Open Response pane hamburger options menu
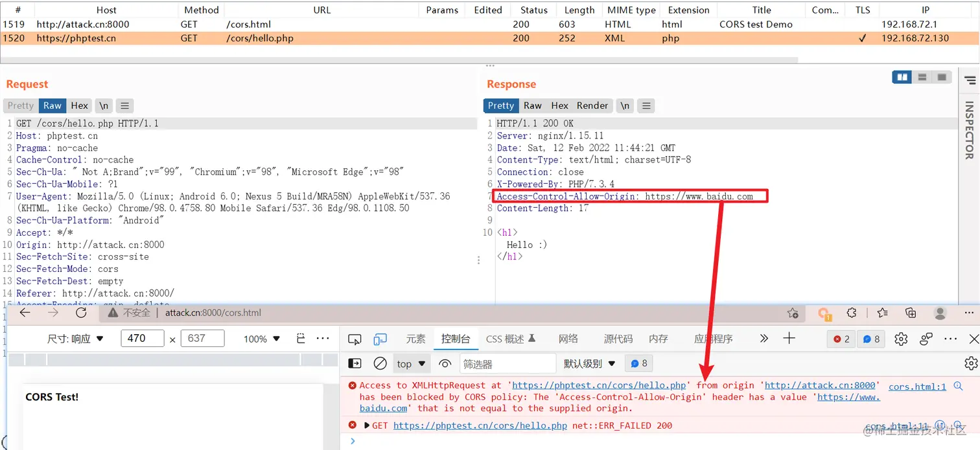This screenshot has width=980, height=450. pos(646,106)
